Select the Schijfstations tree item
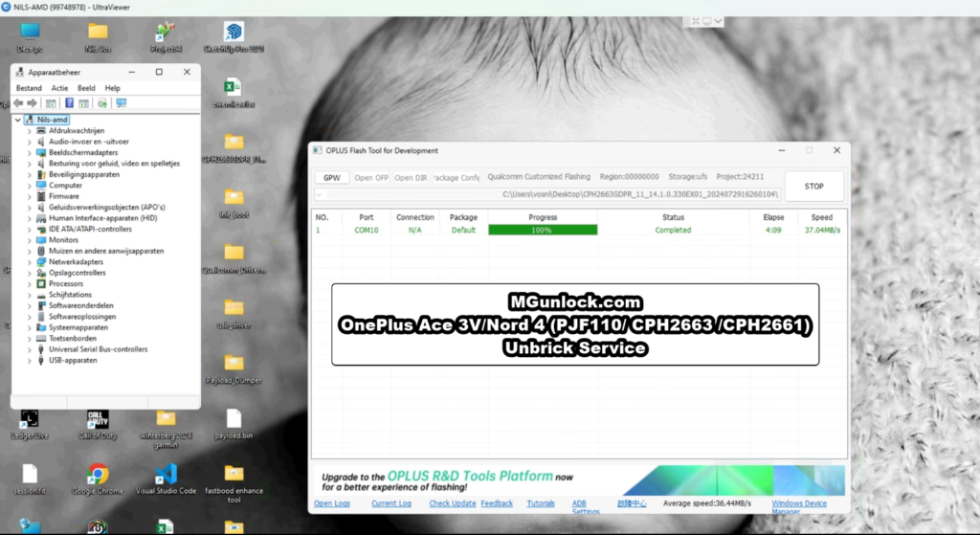980x535 pixels. [70, 295]
